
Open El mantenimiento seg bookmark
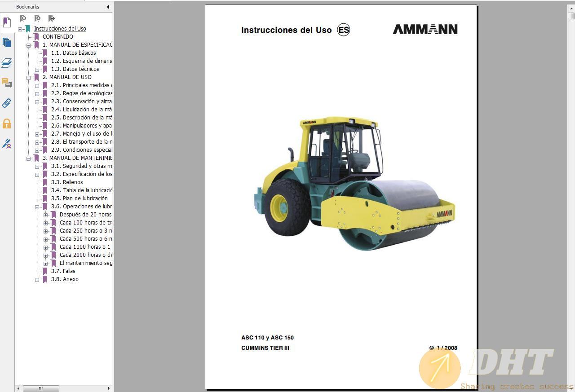tap(86, 263)
